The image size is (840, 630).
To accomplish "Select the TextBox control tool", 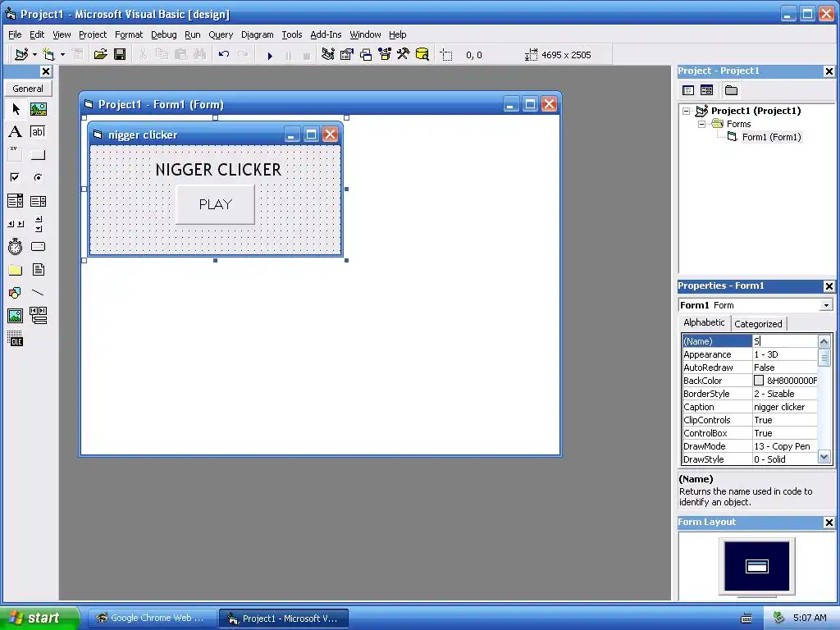I will pos(38,132).
